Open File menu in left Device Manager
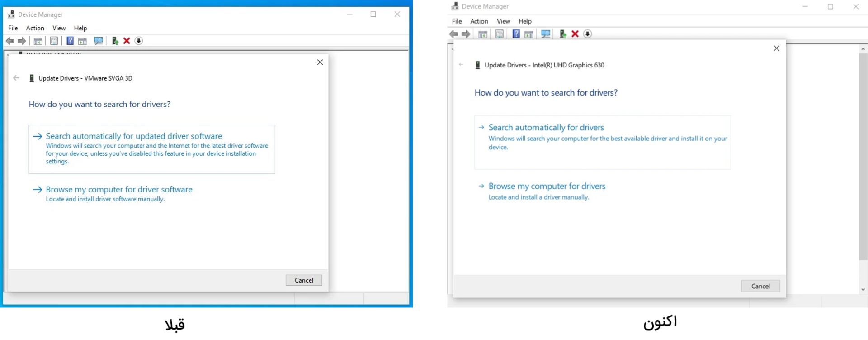This screenshot has height=340, width=868. (13, 28)
